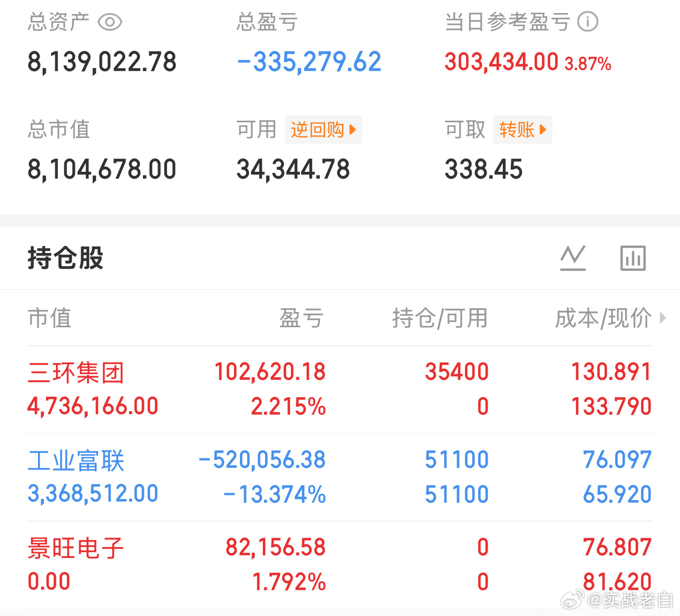This screenshot has width=680, height=616.
Task: Open the bar chart statistics icon
Action: coord(633,258)
